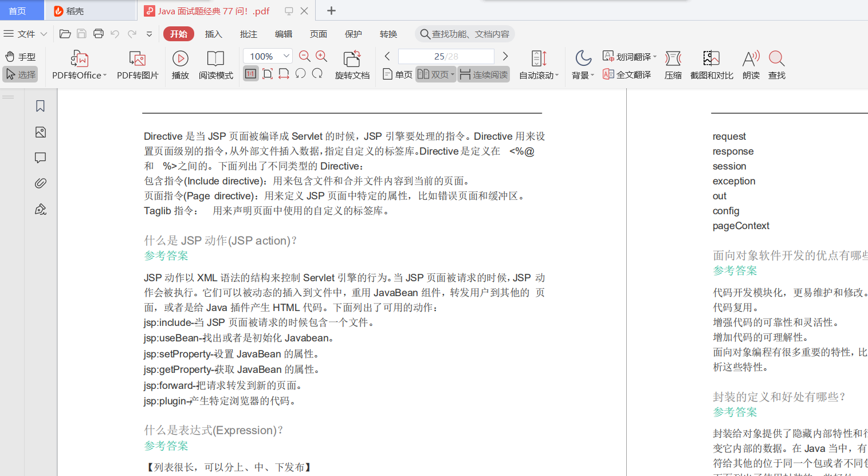Open the comments panel in sidebar
Screen dimensions: 868x476
point(40,158)
